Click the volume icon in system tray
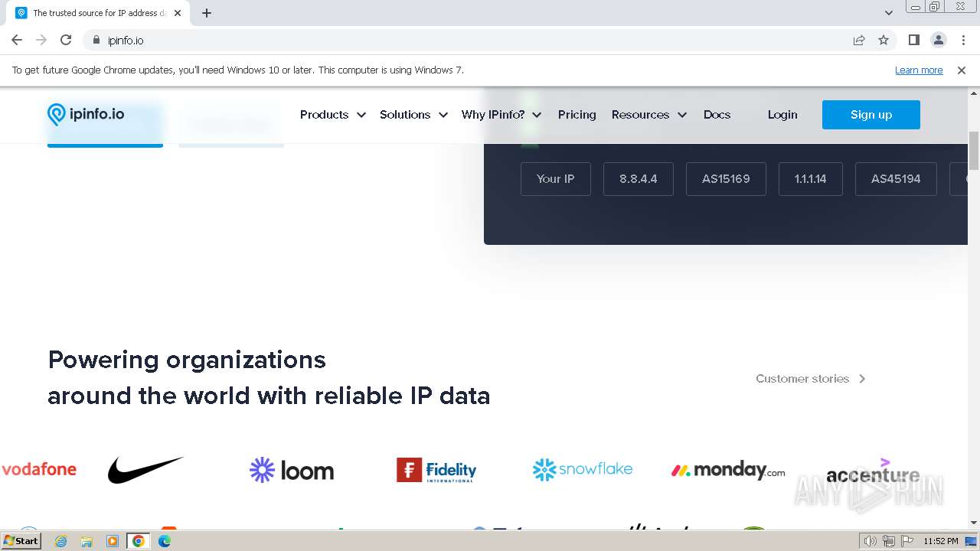Viewport: 980px width, 551px height. point(871,541)
